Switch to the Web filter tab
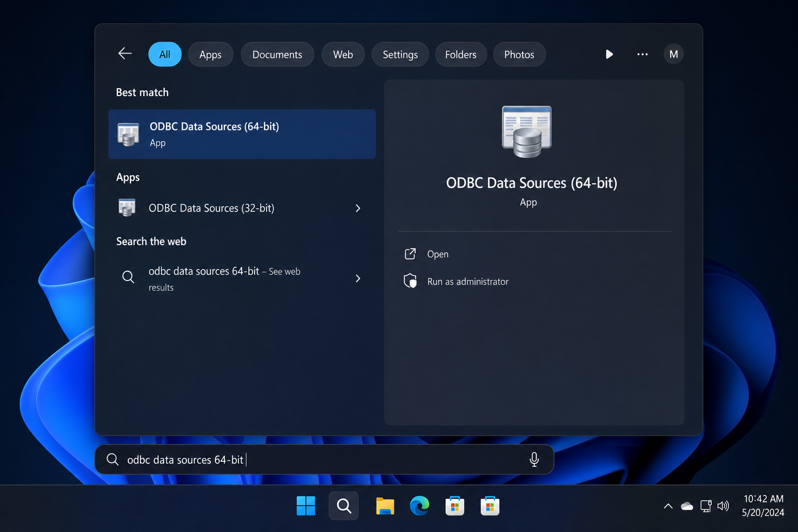The height and width of the screenshot is (532, 798). pyautogui.click(x=343, y=55)
